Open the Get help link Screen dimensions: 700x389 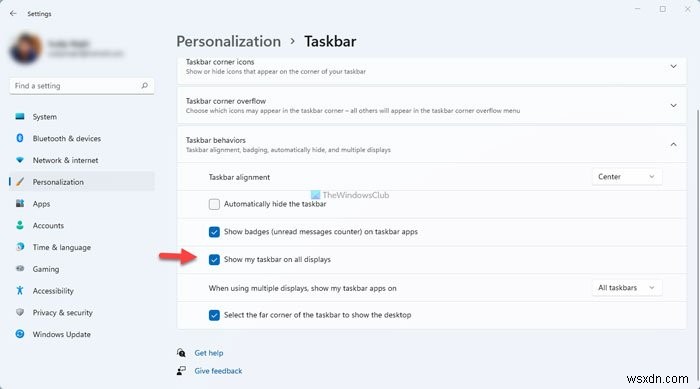(x=208, y=353)
